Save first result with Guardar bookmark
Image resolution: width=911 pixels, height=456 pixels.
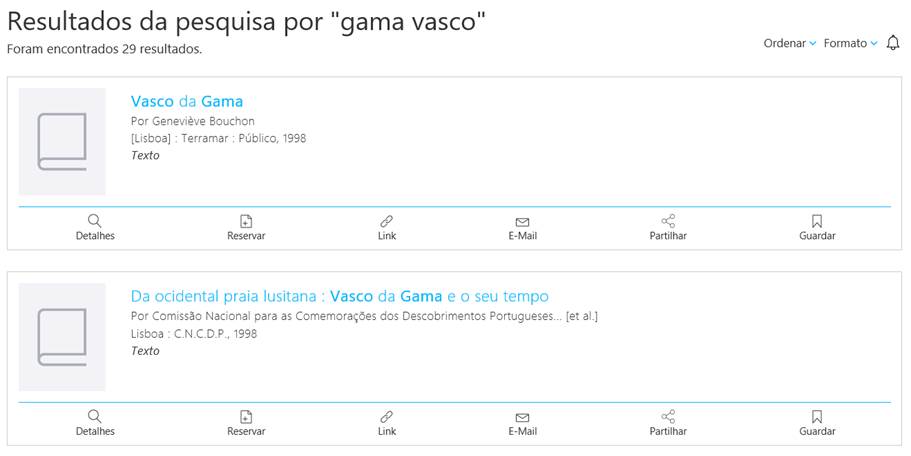pos(817,227)
